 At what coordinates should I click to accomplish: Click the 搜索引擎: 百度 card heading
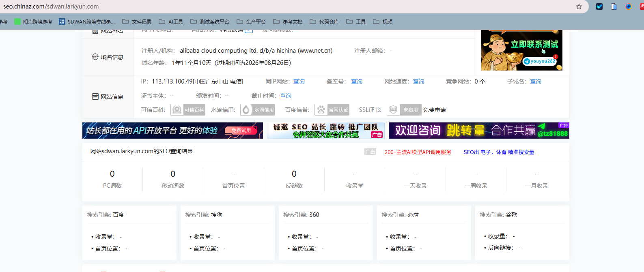click(x=106, y=215)
